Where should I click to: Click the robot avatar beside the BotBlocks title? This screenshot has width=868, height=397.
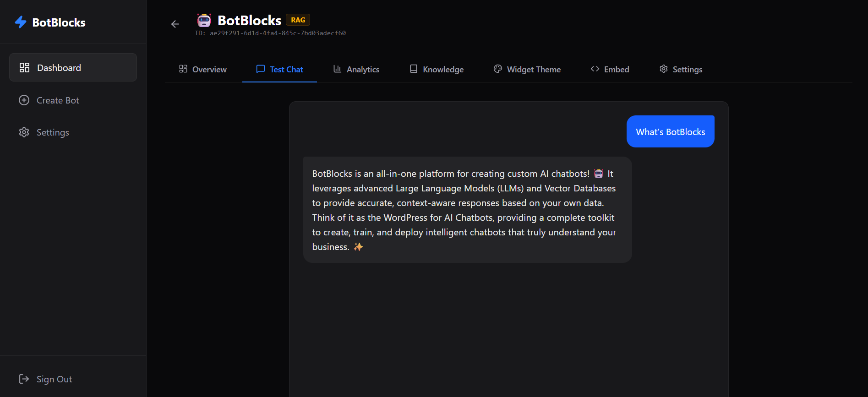(x=204, y=20)
